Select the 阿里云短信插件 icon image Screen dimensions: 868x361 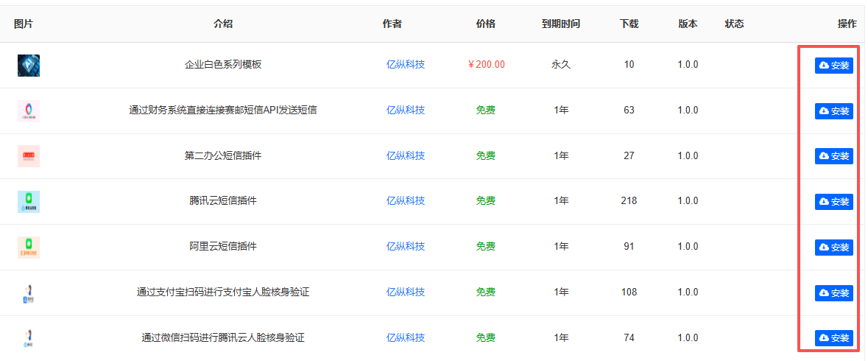(x=29, y=248)
